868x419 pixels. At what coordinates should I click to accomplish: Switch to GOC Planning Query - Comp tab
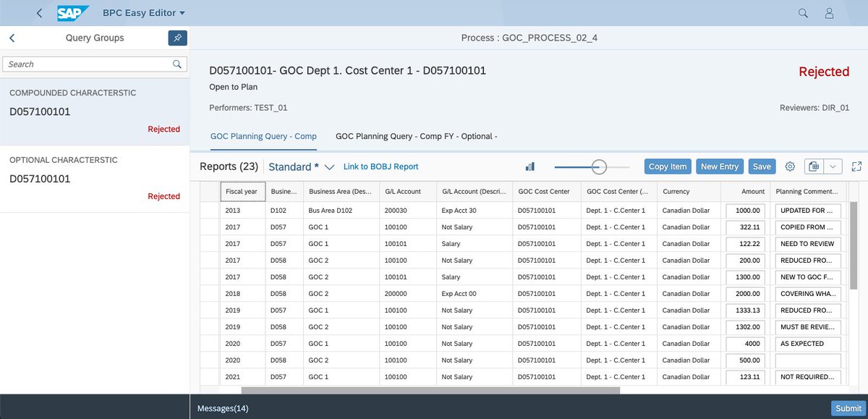coord(263,136)
